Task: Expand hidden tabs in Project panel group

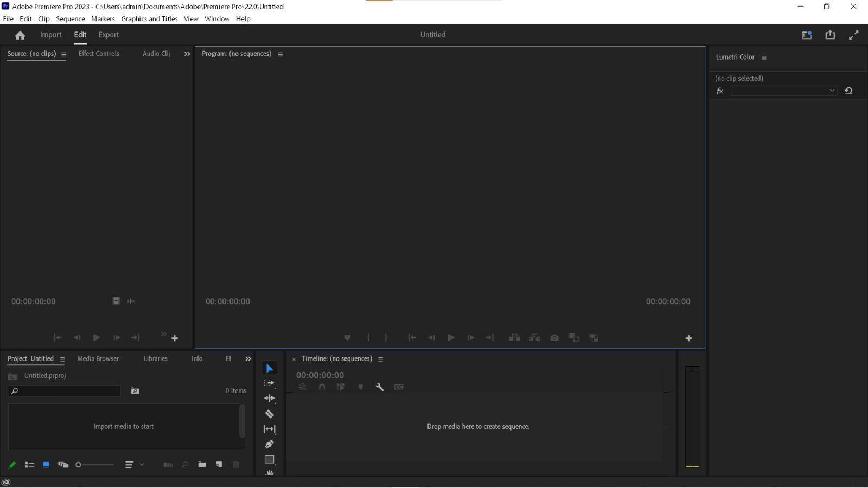Action: coord(248,359)
